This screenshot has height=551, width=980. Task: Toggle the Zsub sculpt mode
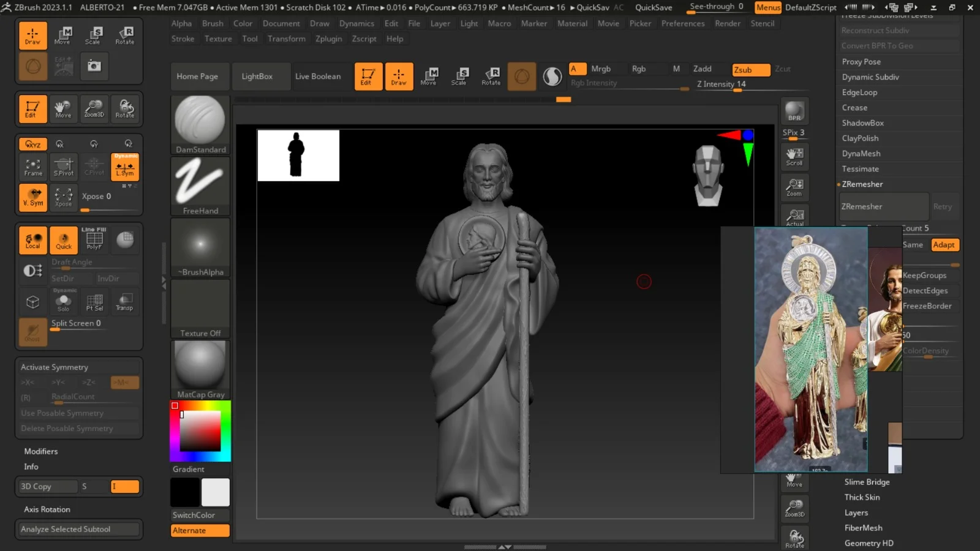tap(750, 70)
